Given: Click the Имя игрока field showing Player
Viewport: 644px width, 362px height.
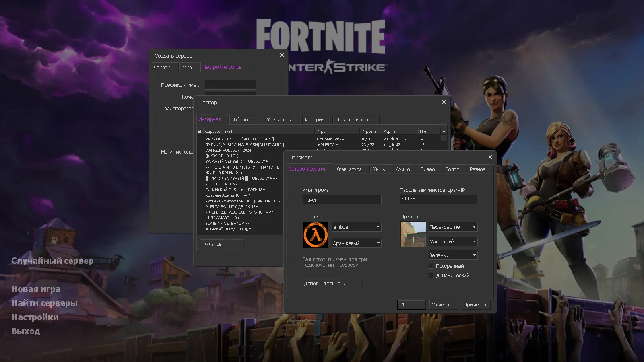Looking at the screenshot, I should [x=341, y=199].
